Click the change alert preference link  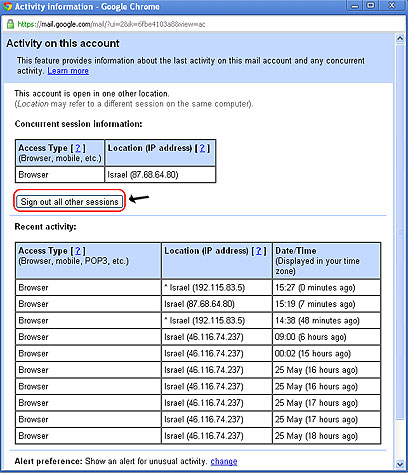224,461
